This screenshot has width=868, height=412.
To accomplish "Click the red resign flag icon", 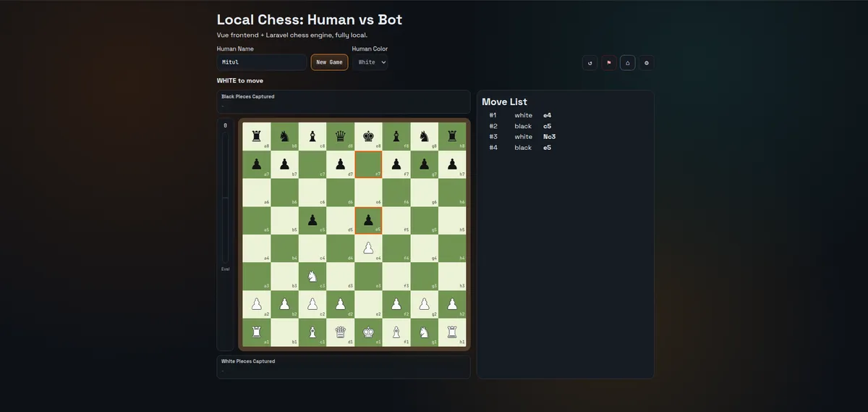I will pyautogui.click(x=609, y=63).
